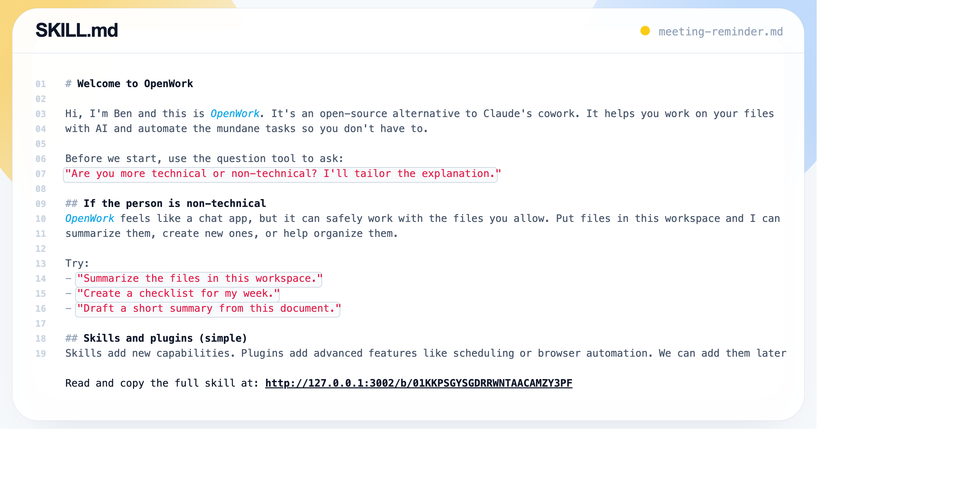Click the "If the person is non-technical" heading

[174, 204]
